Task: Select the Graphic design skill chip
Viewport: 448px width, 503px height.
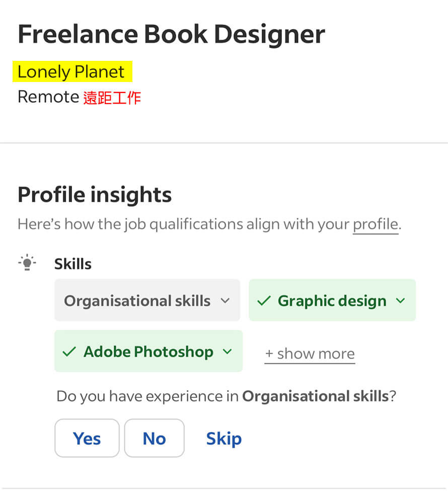Action: pos(332,300)
